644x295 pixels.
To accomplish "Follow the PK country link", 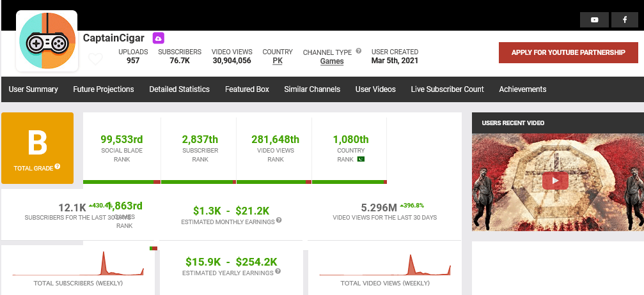I will (278, 61).
